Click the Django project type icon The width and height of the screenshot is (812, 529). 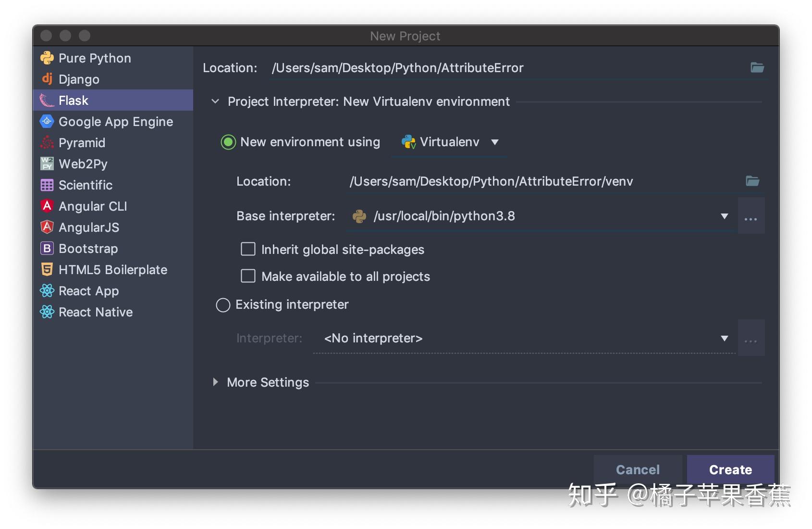(x=47, y=79)
